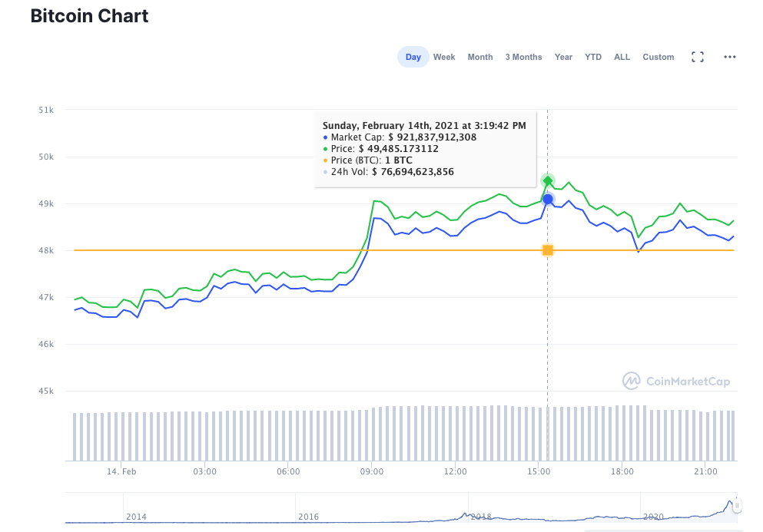
Task: Show the Year time range
Action: pyautogui.click(x=563, y=57)
